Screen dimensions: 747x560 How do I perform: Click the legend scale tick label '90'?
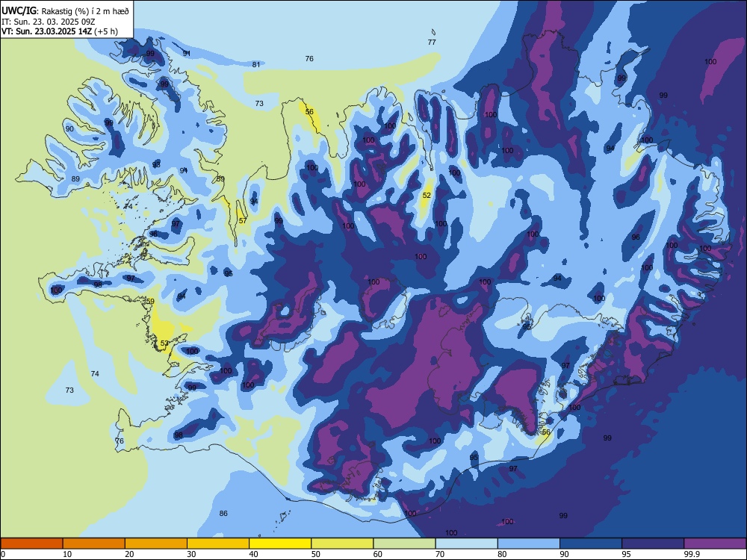pyautogui.click(x=564, y=554)
